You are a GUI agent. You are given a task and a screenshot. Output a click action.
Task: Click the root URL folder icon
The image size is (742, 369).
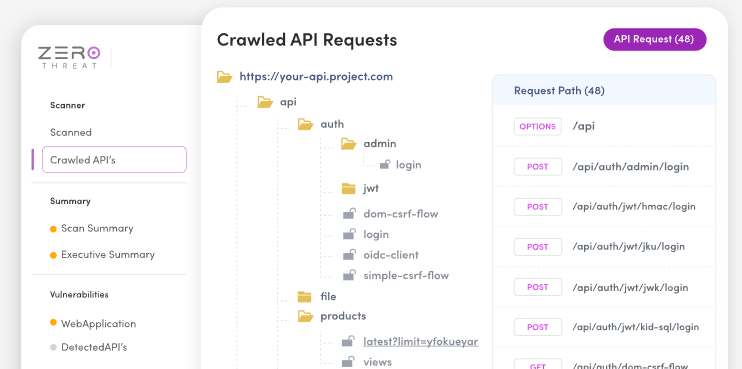(224, 77)
